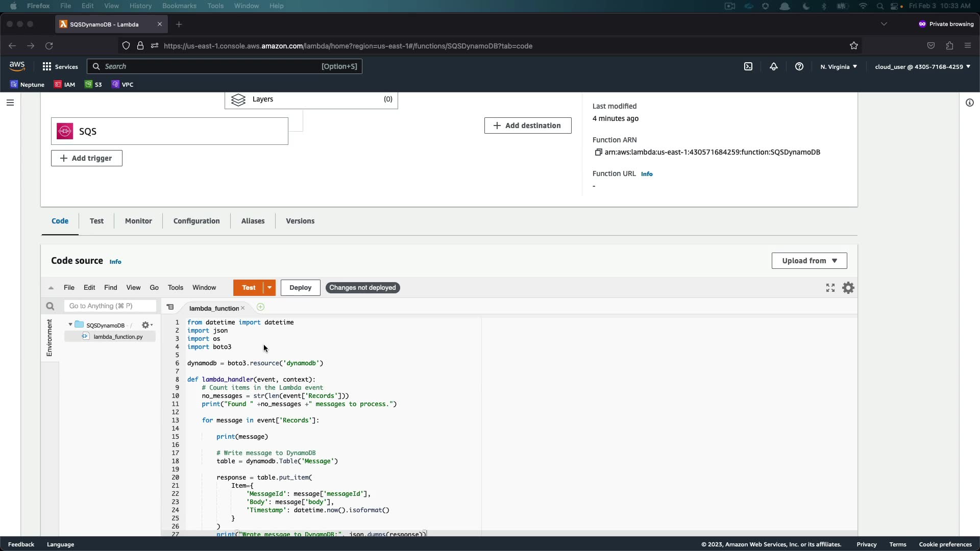Open notifications bell icon
Viewport: 980px width, 551px height.
pyautogui.click(x=774, y=67)
